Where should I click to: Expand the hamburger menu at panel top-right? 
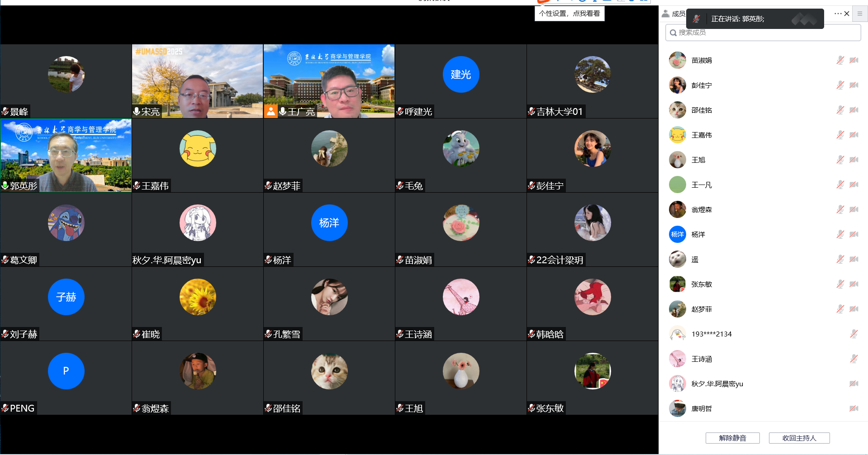[x=860, y=14]
